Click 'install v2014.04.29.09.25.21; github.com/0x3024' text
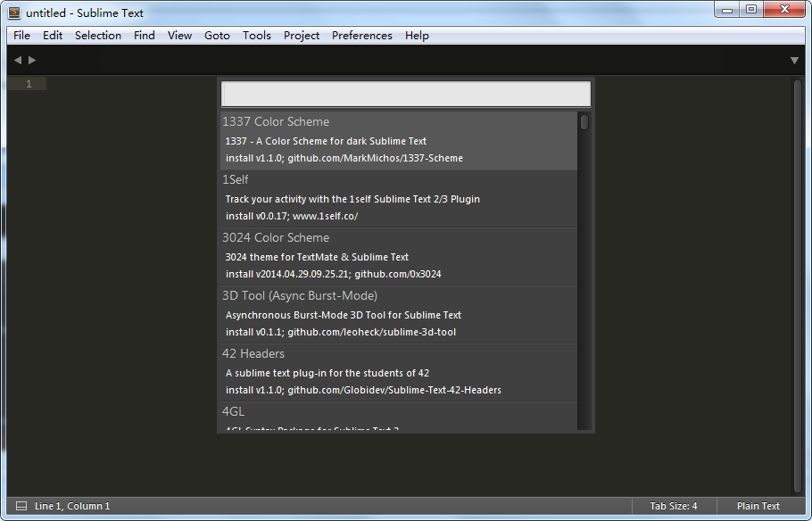 334,274
